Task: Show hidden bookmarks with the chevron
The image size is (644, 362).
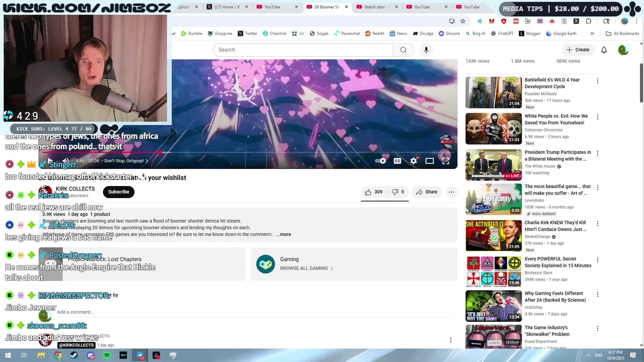Action: (x=592, y=34)
